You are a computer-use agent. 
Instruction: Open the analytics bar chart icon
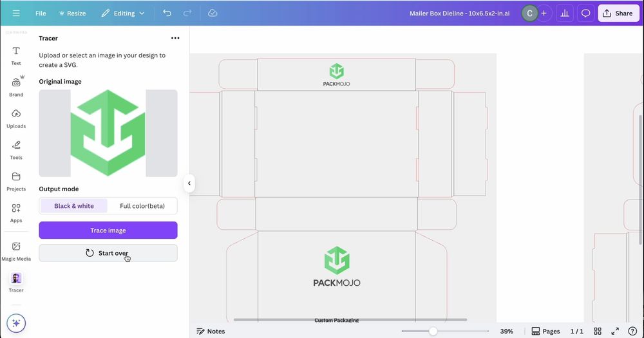[x=565, y=13]
